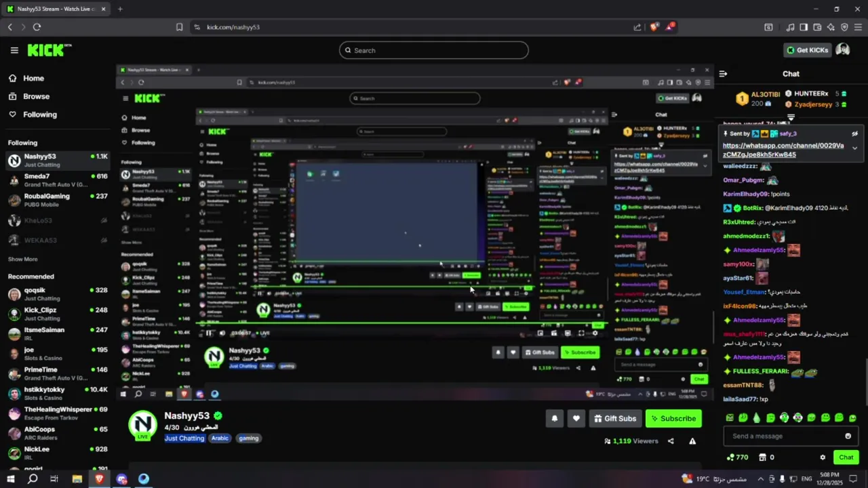The image size is (868, 488).
Task: Click the gaming tag
Action: tap(249, 439)
